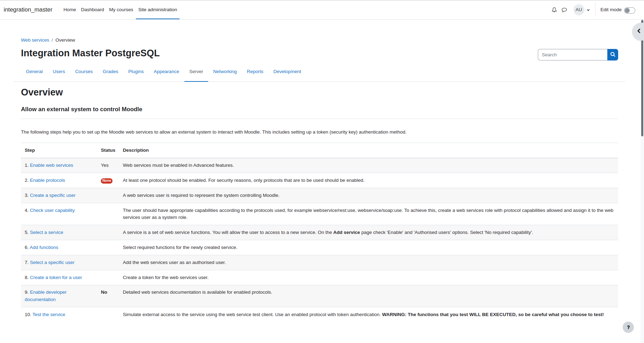The width and height of the screenshot is (644, 343).
Task: Click the help question mark button
Action: coord(628,327)
